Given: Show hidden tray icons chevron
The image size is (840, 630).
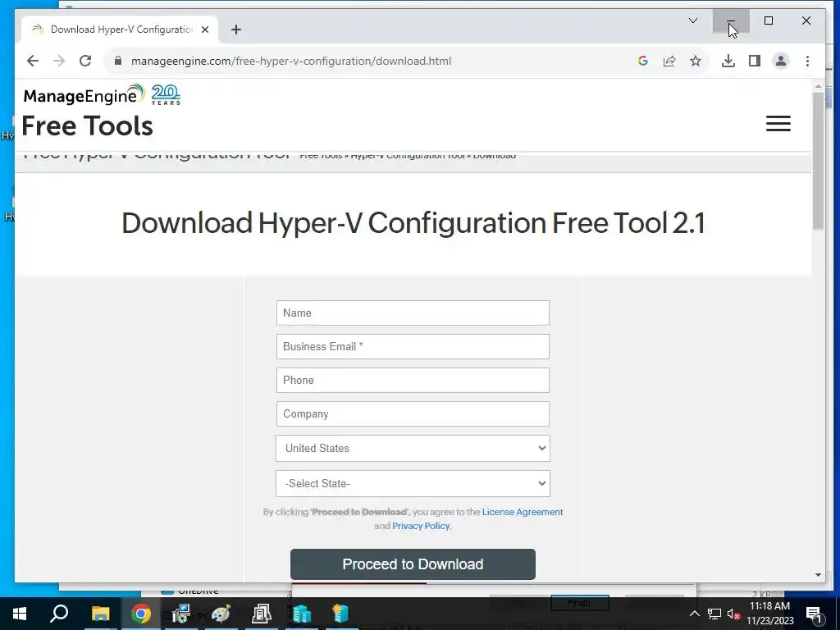Looking at the screenshot, I should point(694,614).
